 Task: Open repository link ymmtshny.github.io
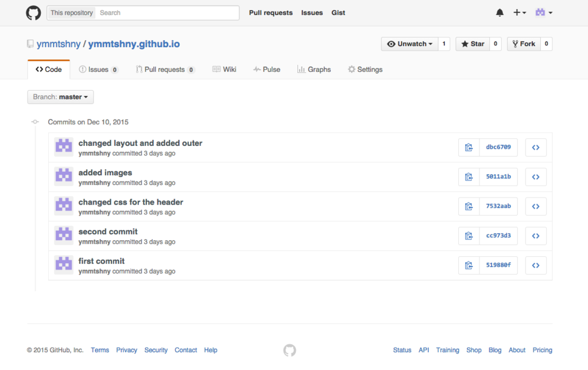[x=134, y=44]
